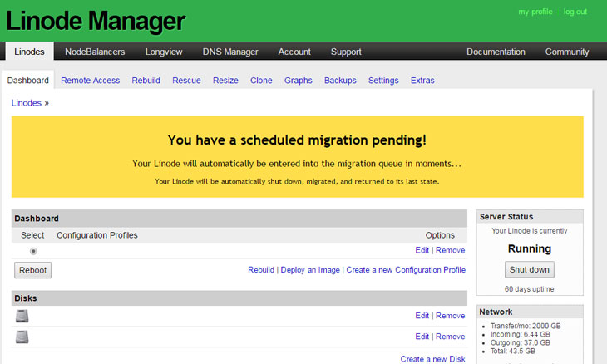The width and height of the screenshot is (607, 364).
Task: Click the Deploy an Image link
Action: 310,269
